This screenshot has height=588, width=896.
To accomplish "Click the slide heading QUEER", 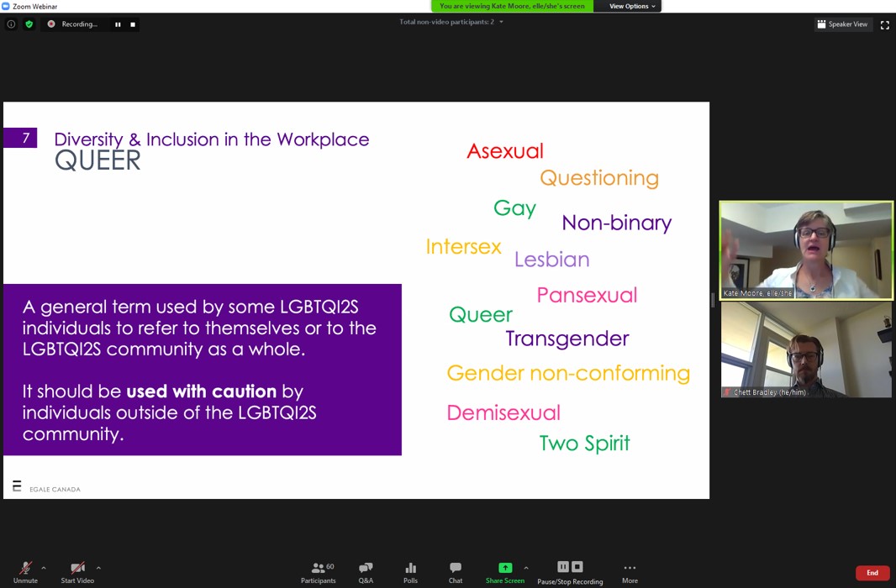I will coord(98,160).
